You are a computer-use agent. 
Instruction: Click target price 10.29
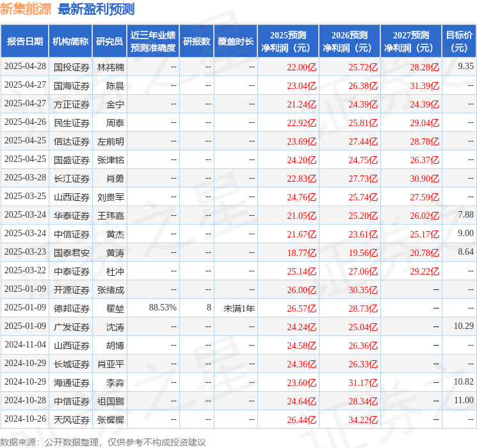[x=464, y=326]
